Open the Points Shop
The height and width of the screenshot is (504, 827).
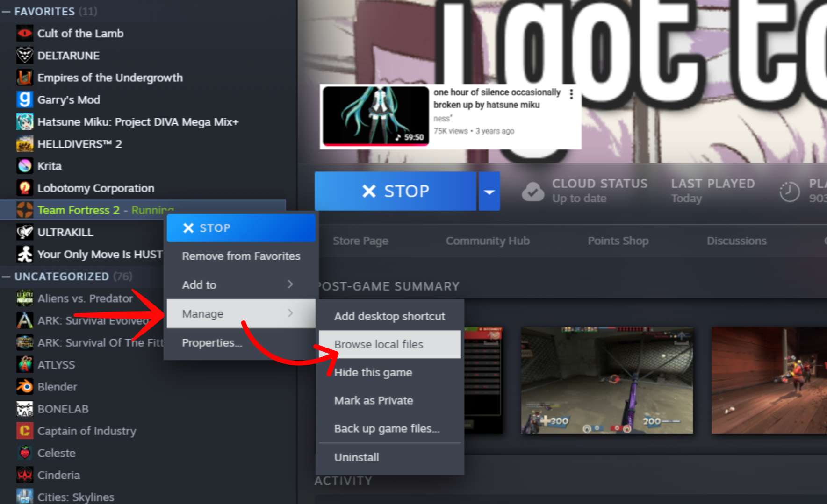tap(618, 241)
